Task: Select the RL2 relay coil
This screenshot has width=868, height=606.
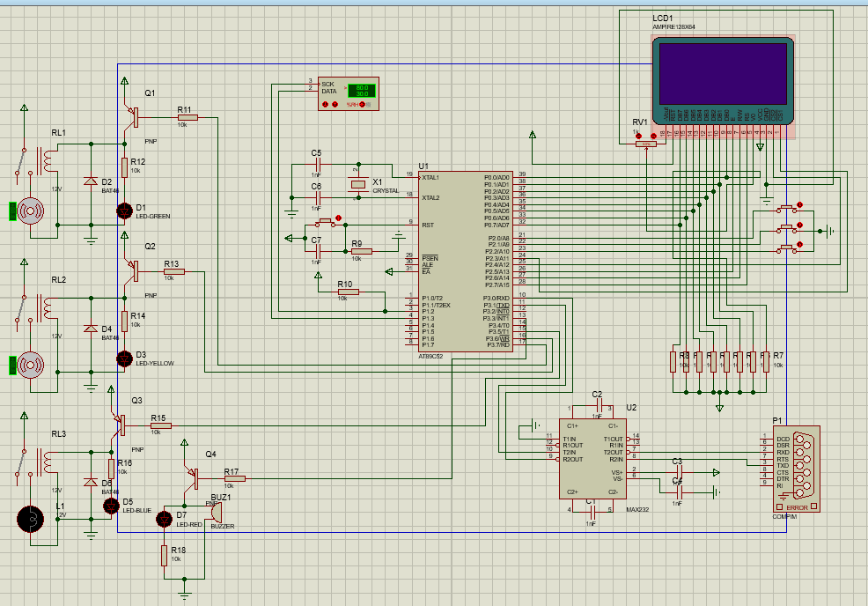Action: 46,308
